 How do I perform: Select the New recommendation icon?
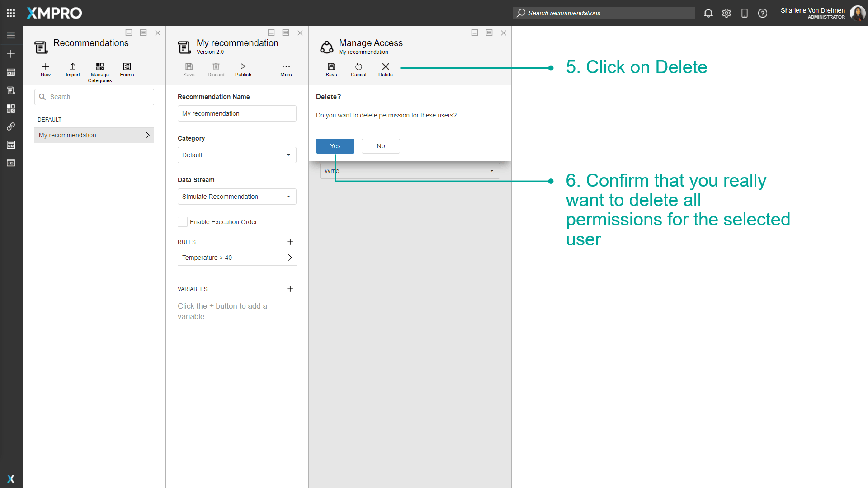point(45,69)
